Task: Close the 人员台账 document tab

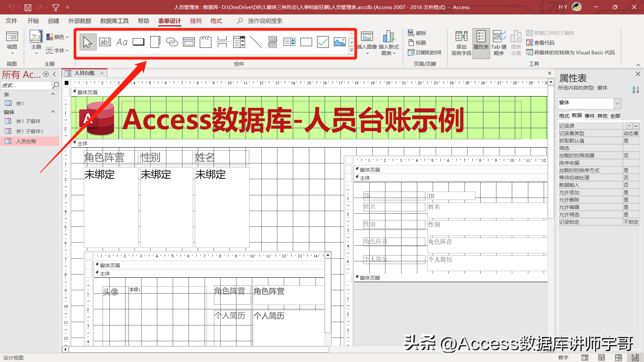Action: click(x=102, y=73)
